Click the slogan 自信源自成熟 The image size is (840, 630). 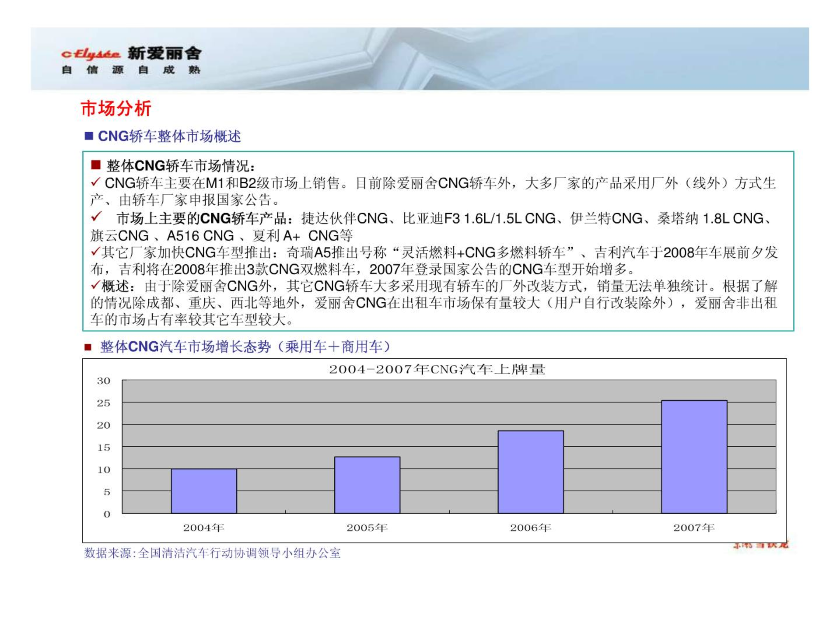(x=131, y=70)
